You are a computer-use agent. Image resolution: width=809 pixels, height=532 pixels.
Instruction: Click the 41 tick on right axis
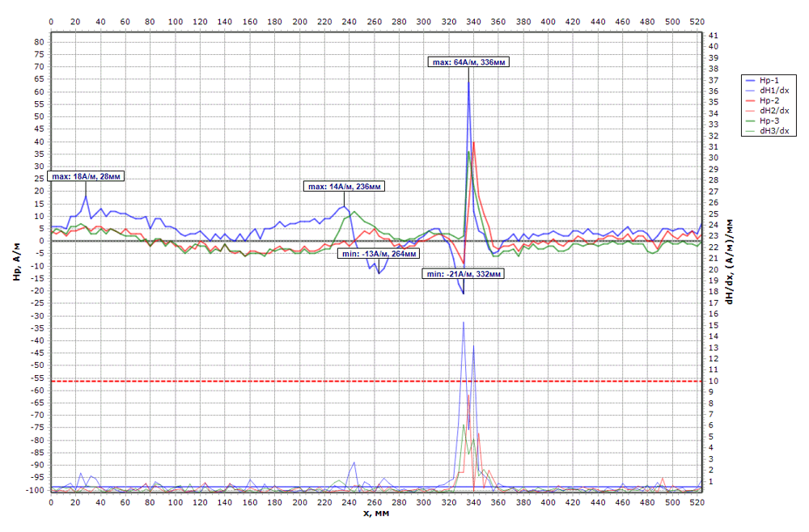712,36
